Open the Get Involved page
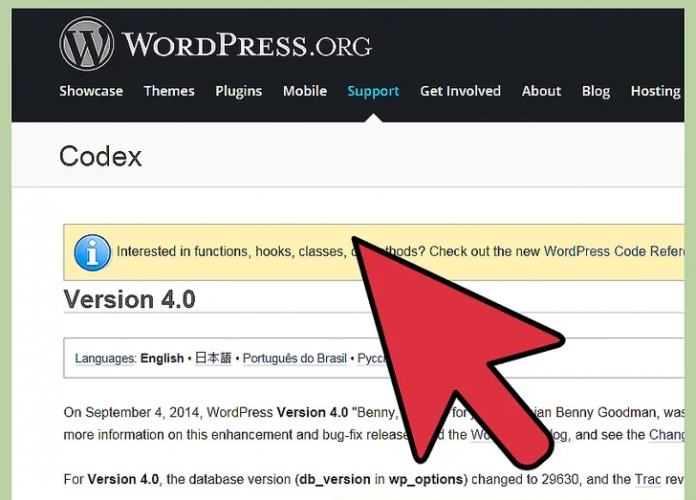Screen dimensions: 696x500 point(460,91)
